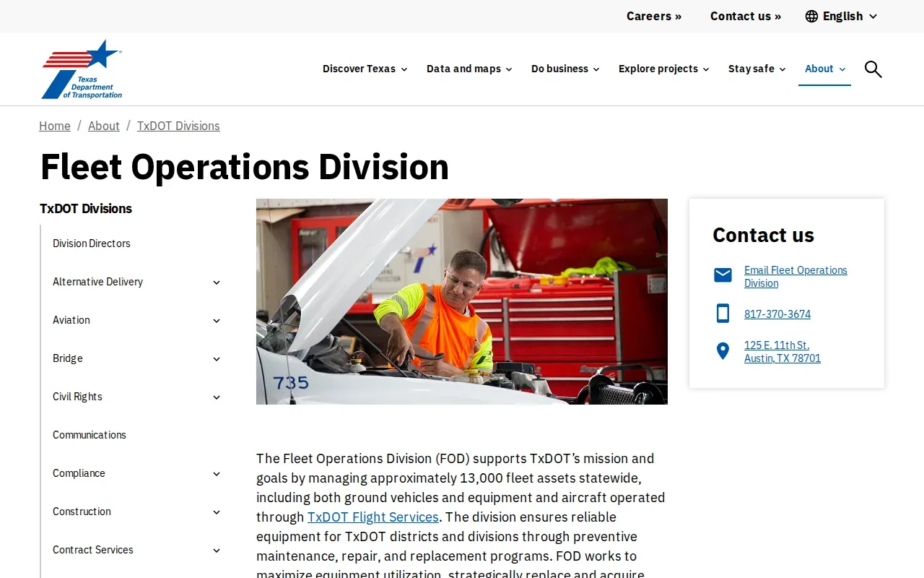
Task: Expand the Aviation sidebar chevron
Action: tap(216, 321)
